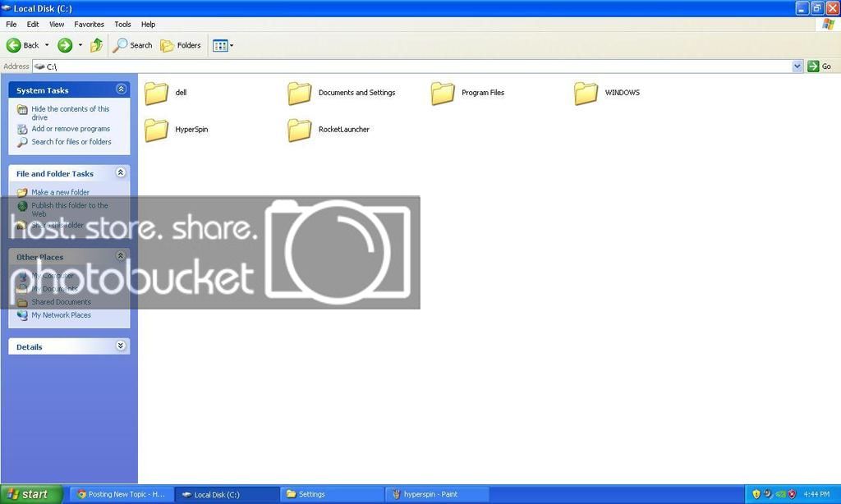This screenshot has width=841, height=504.
Task: Click the green Forward arrow icon
Action: (65, 46)
